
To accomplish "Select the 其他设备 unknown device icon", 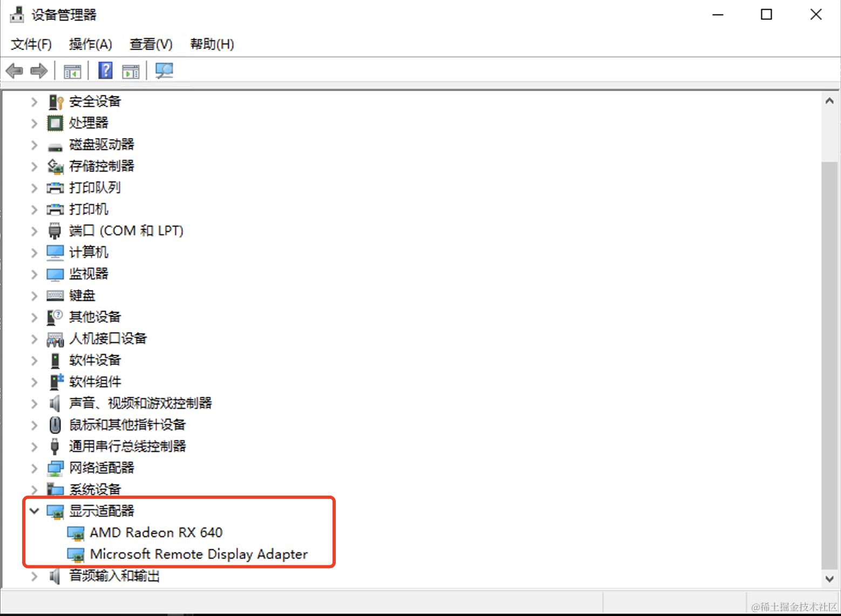I will coord(55,317).
